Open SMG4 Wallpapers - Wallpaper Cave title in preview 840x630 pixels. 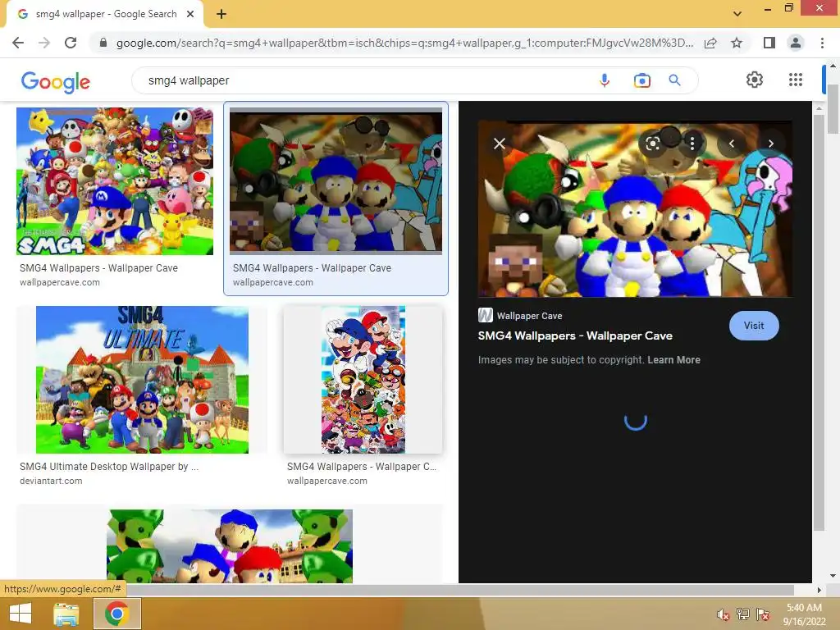pos(575,336)
